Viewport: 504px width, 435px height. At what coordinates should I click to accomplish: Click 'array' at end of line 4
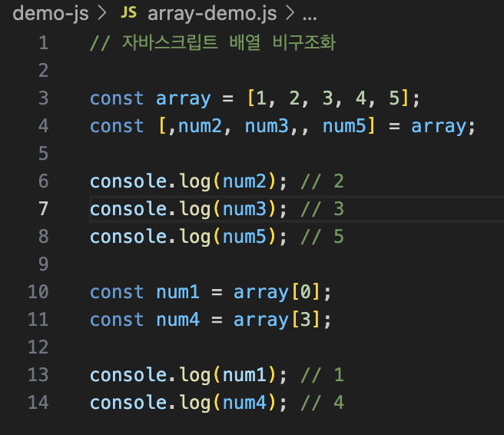(x=439, y=127)
